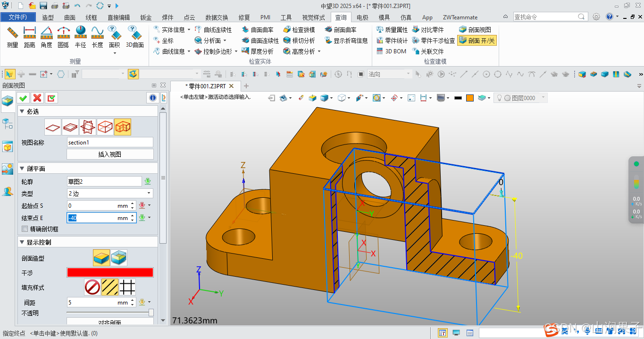Image resolution: width=644 pixels, height=339 pixels.
Task: Click 显示折弯信息 bend info tool
Action: pos(346,40)
